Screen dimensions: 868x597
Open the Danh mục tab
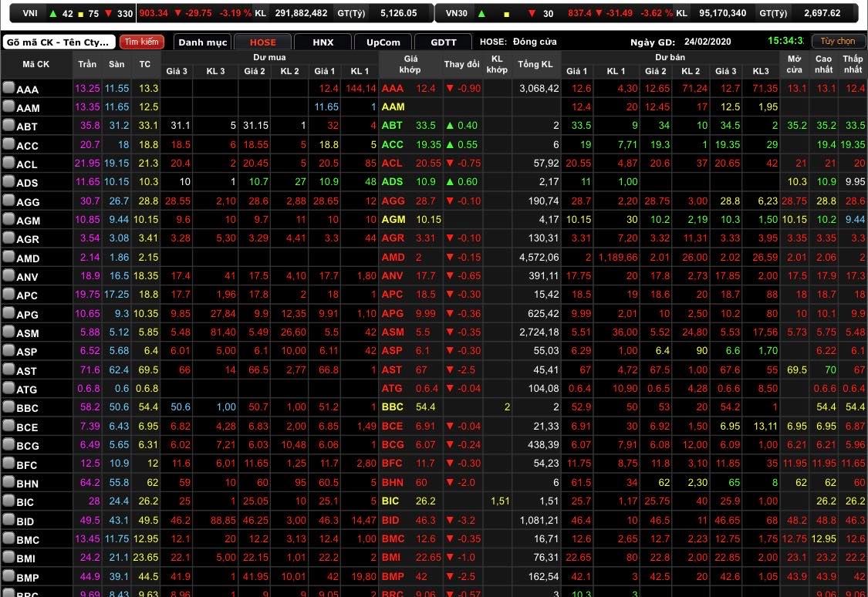coord(203,42)
